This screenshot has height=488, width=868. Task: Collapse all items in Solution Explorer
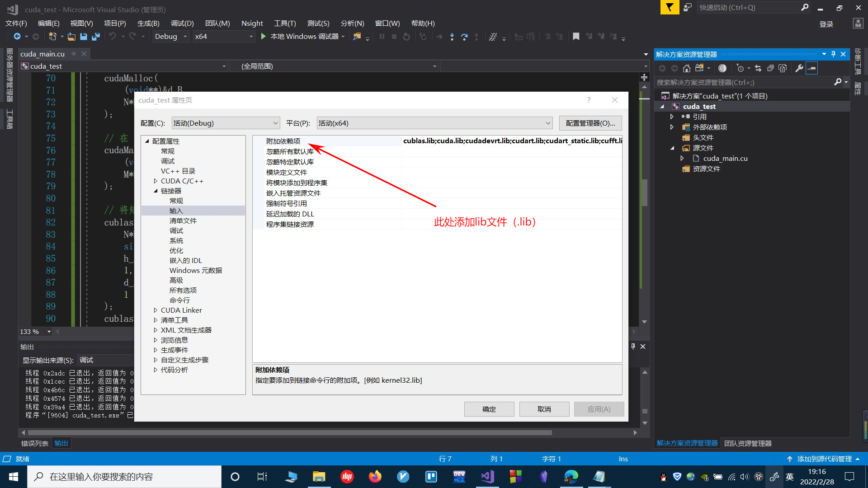771,68
